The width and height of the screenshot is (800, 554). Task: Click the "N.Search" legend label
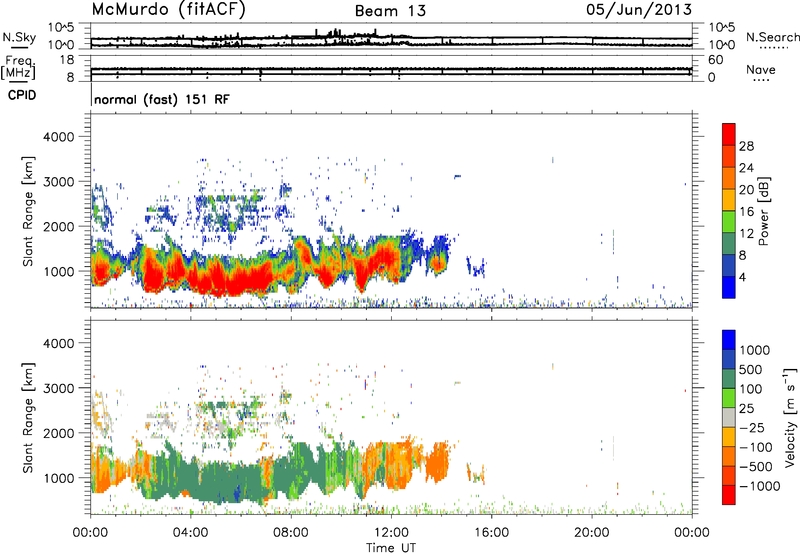tap(772, 37)
